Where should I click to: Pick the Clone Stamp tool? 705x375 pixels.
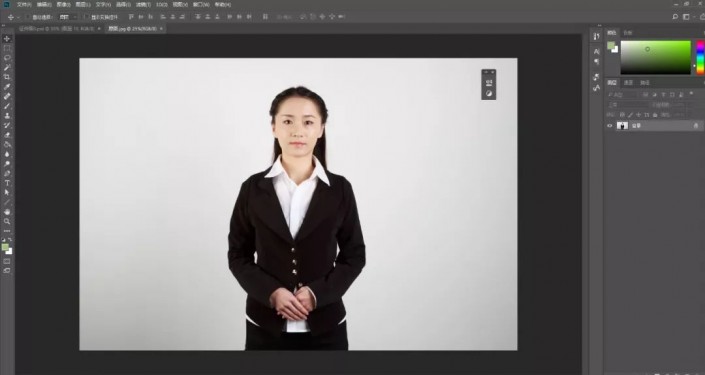click(x=7, y=116)
